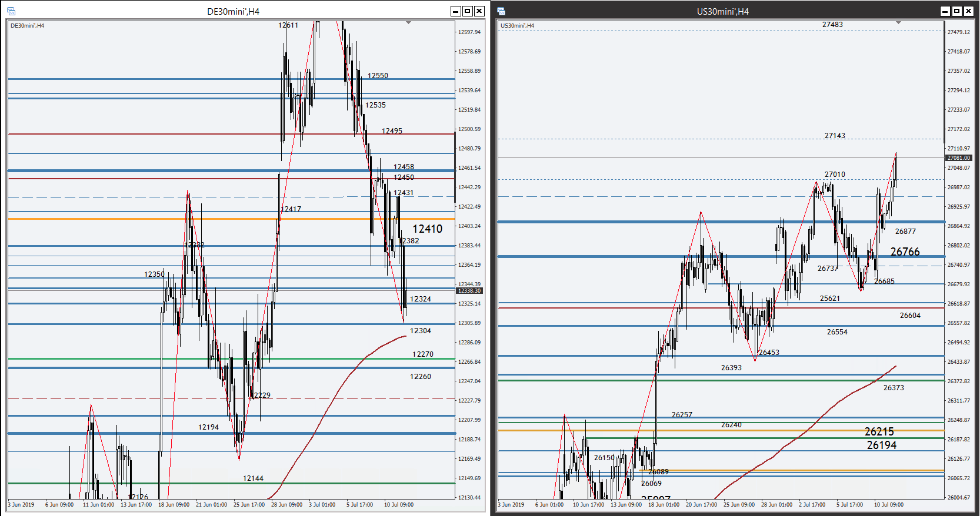Select the 25621 price label
Viewport: 980px width, 516px height.
pyautogui.click(x=830, y=299)
